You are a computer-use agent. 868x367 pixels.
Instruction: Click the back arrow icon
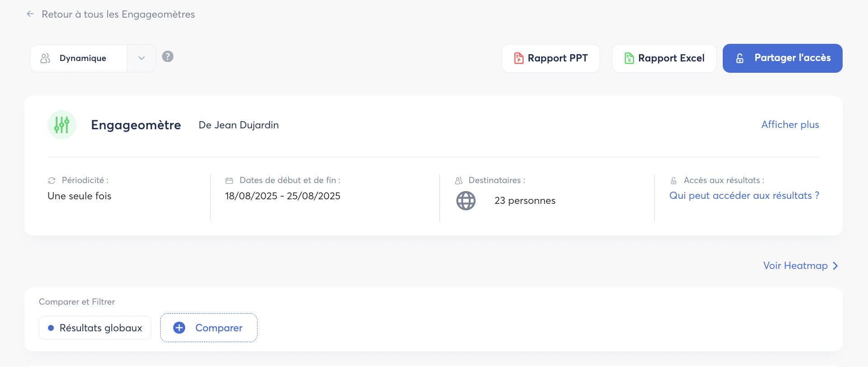[30, 14]
